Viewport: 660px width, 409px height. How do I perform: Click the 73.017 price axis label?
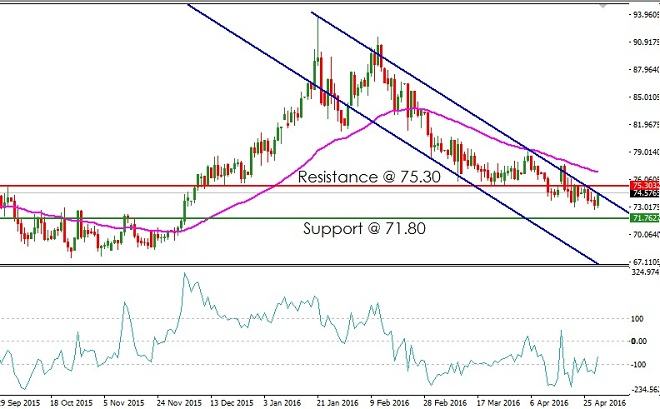point(646,207)
